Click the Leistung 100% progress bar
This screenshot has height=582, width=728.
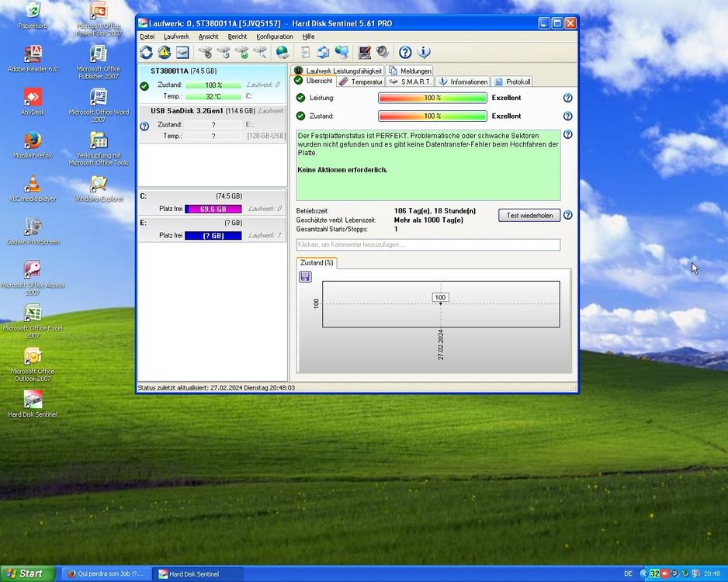pos(432,98)
